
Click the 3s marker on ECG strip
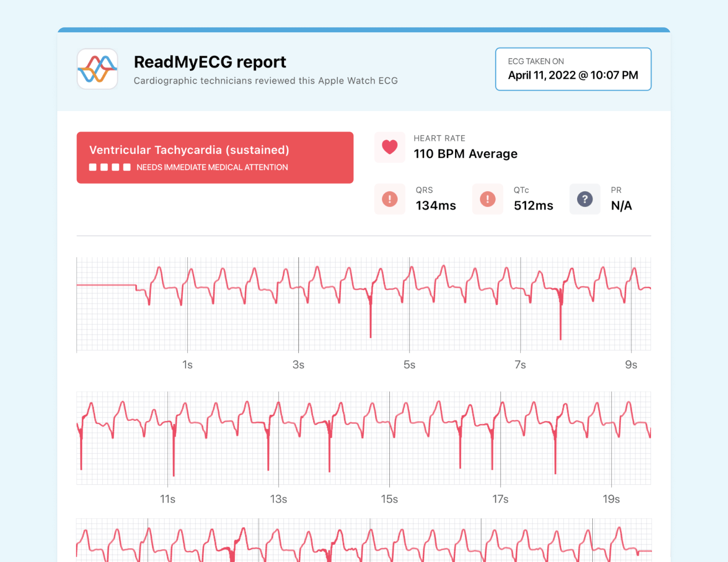click(298, 365)
